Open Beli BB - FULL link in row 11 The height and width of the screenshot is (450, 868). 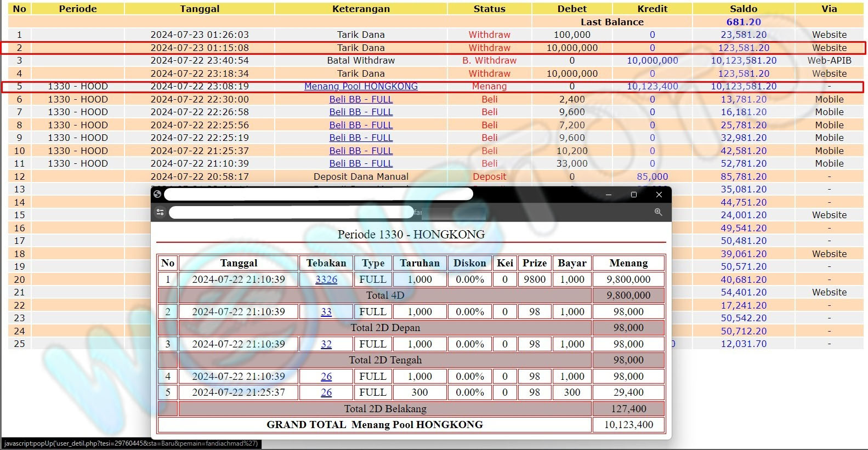pyautogui.click(x=361, y=163)
